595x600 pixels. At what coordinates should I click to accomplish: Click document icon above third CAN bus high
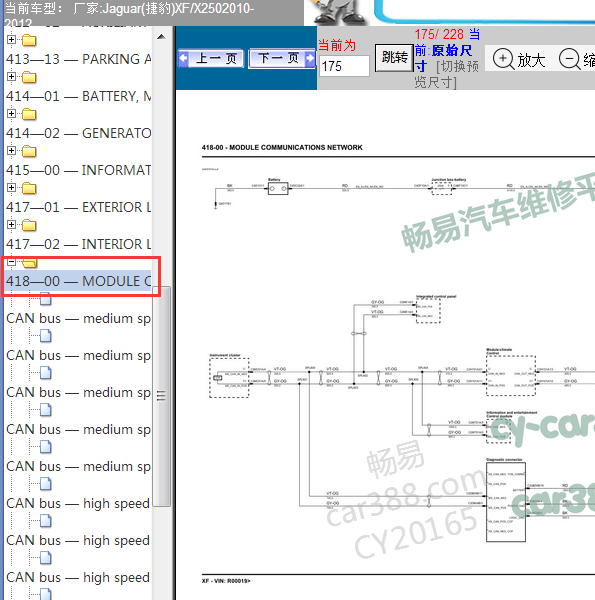click(x=46, y=558)
